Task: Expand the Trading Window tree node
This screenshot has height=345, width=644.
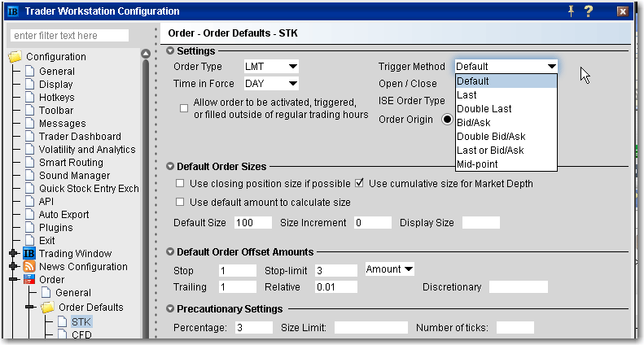Action: tap(14, 253)
